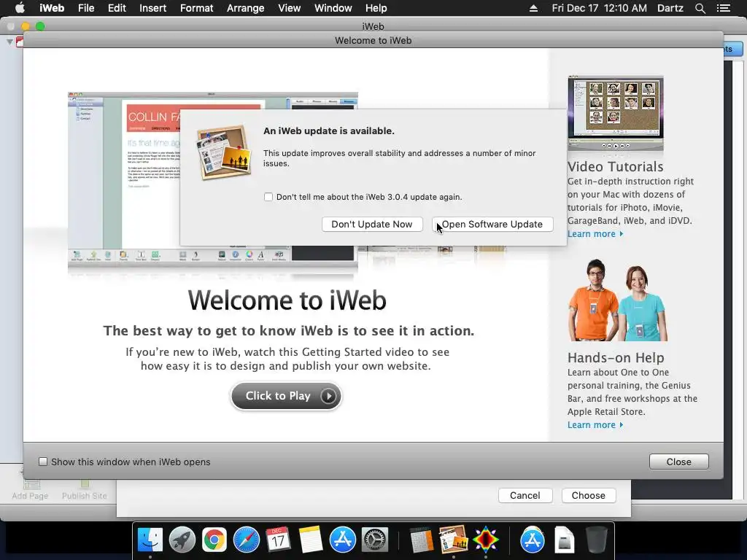The image size is (747, 560).
Task: Open Google Chrome from the Dock
Action: 214,540
